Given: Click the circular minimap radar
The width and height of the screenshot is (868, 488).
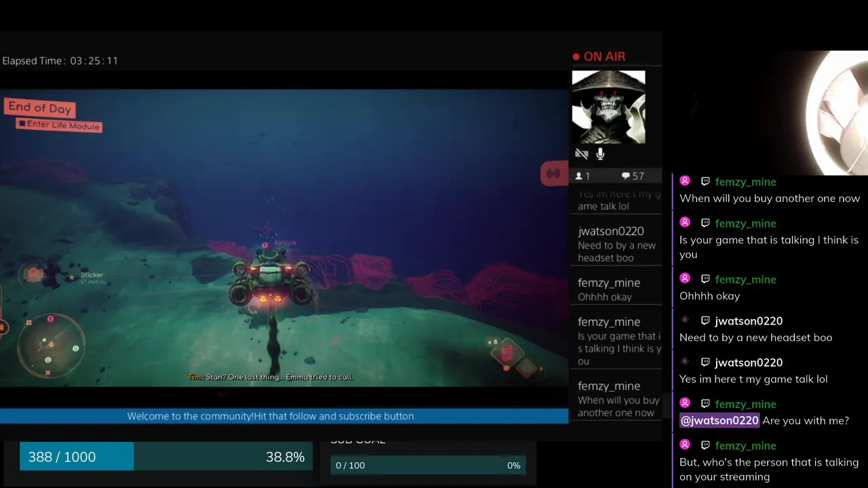Looking at the screenshot, I should click(x=52, y=344).
